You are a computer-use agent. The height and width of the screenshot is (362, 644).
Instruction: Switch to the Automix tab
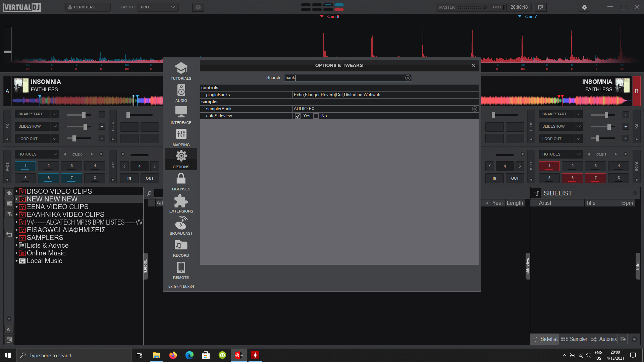(604, 339)
